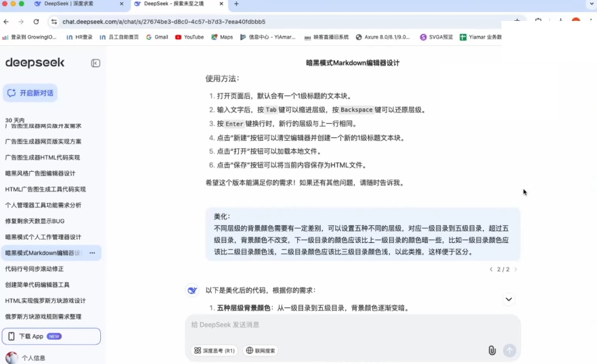Open the new browser tab plus button
597x364 pixels.
point(236,4)
